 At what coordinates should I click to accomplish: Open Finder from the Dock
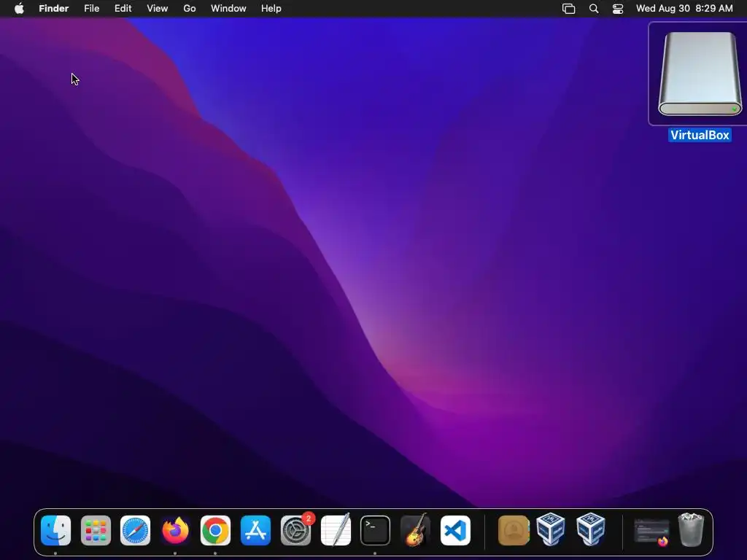pyautogui.click(x=55, y=531)
